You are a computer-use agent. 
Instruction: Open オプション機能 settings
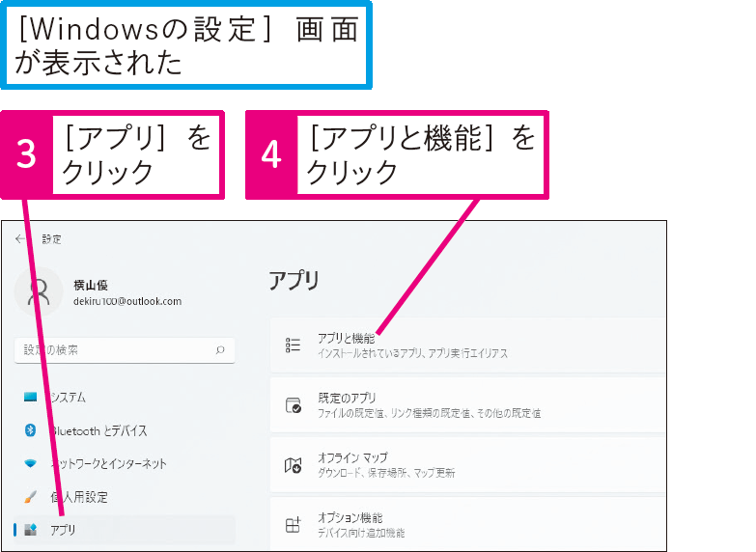[468, 525]
